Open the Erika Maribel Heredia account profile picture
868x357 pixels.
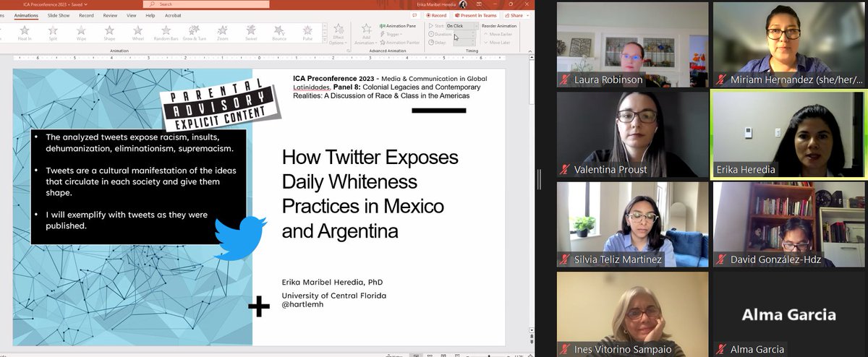(x=463, y=4)
